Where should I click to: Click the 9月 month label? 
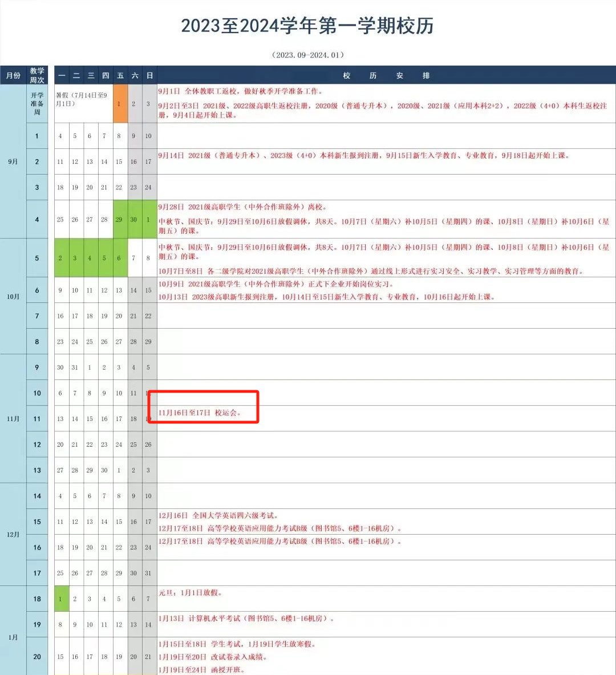point(13,161)
